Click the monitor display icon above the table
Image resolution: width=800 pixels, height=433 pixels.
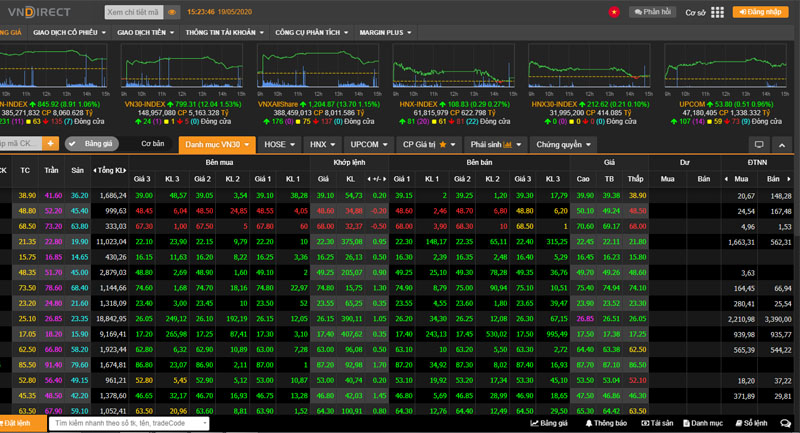tap(759, 145)
